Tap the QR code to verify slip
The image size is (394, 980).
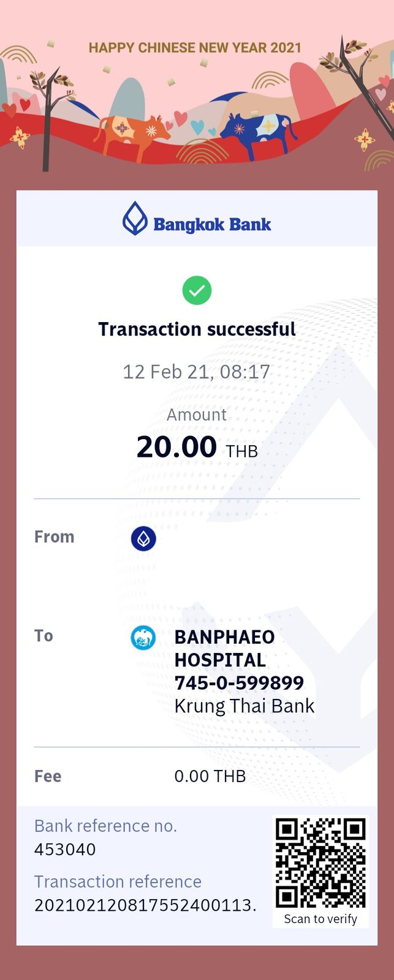(x=320, y=863)
